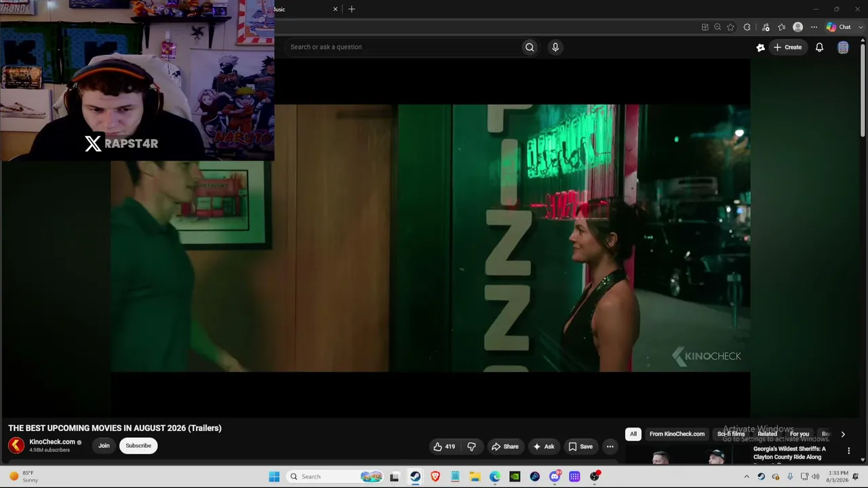The width and height of the screenshot is (868, 488).
Task: Click the video player to pause
Action: [x=431, y=238]
